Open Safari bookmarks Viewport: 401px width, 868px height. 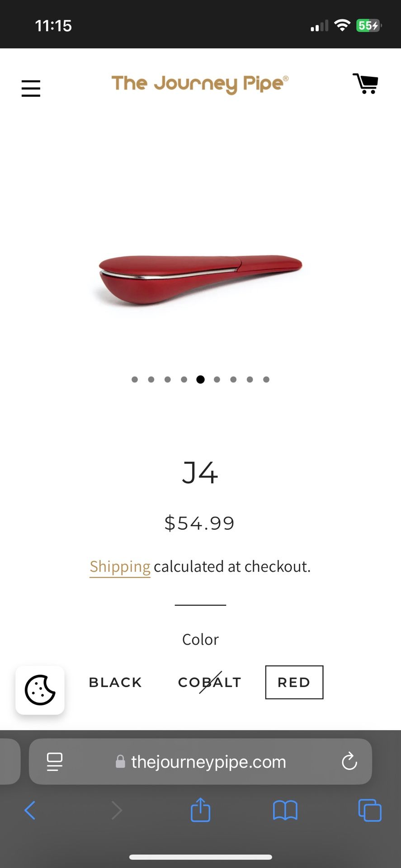285,810
